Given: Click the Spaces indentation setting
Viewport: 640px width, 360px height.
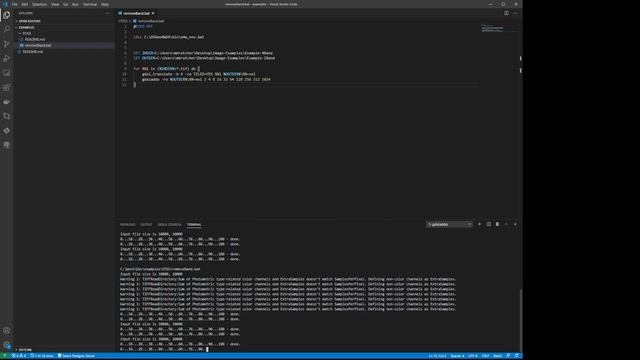Looking at the screenshot, I should coord(457,356).
